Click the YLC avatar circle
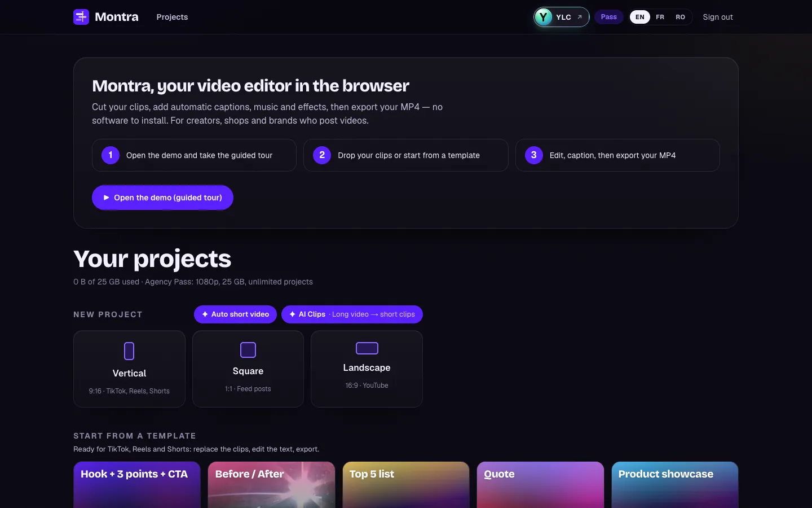The height and width of the screenshot is (508, 812). point(543,17)
